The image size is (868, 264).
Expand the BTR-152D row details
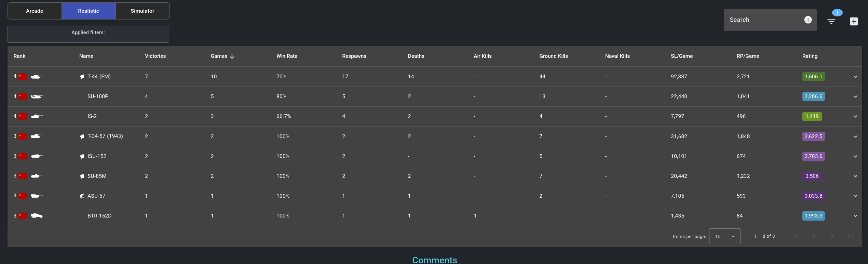pos(855,216)
